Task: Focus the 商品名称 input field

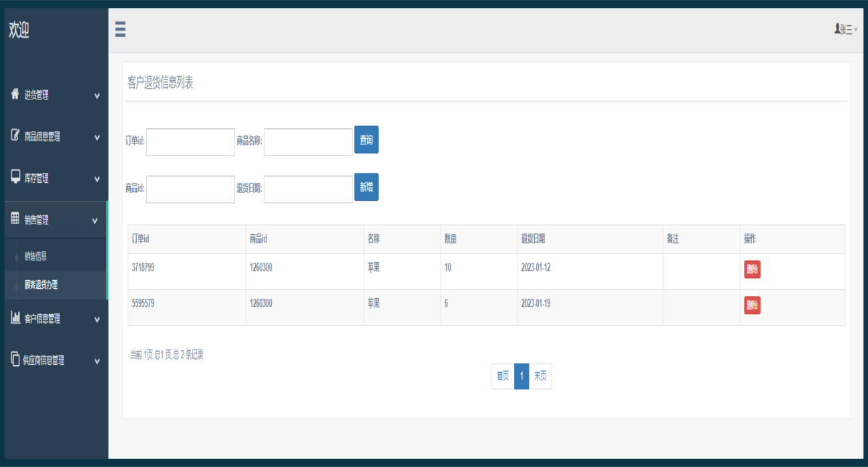Action: (x=308, y=142)
